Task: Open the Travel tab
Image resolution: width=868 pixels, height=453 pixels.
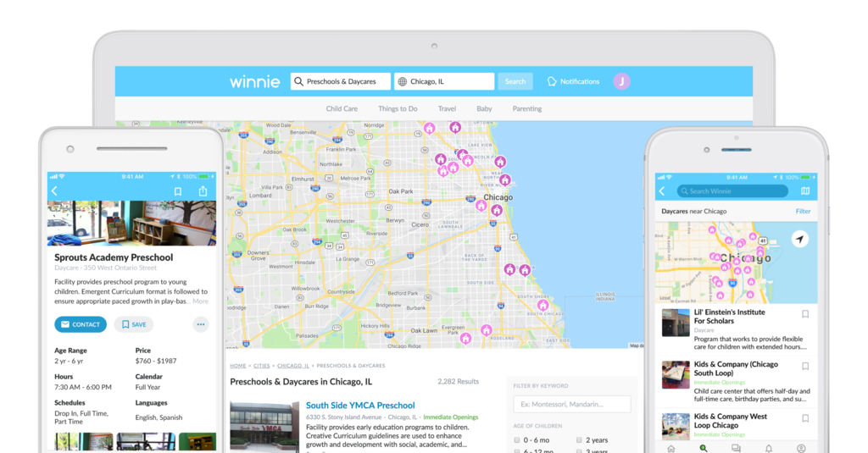Action: pyautogui.click(x=447, y=109)
